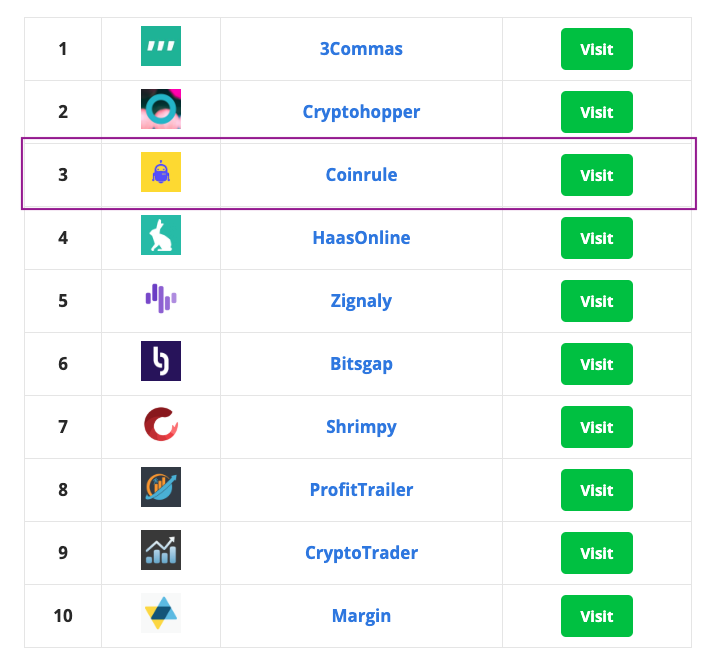The image size is (706, 656).
Task: Click the Bitsgap dark purple logo
Action: point(161,361)
